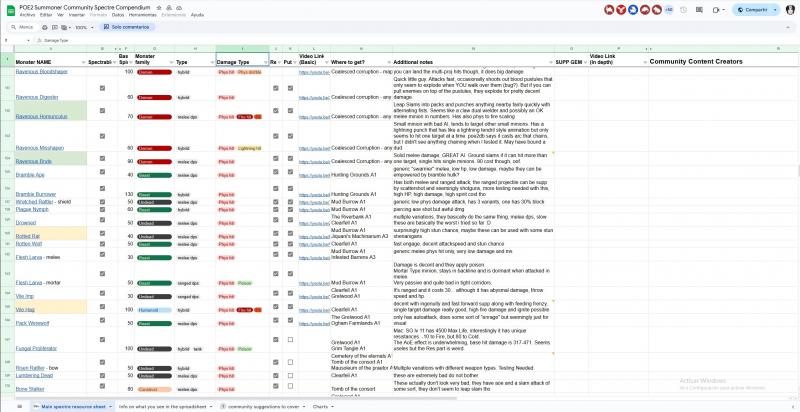Open the Monster family column filter
The image size is (800, 412).
click(x=171, y=62)
